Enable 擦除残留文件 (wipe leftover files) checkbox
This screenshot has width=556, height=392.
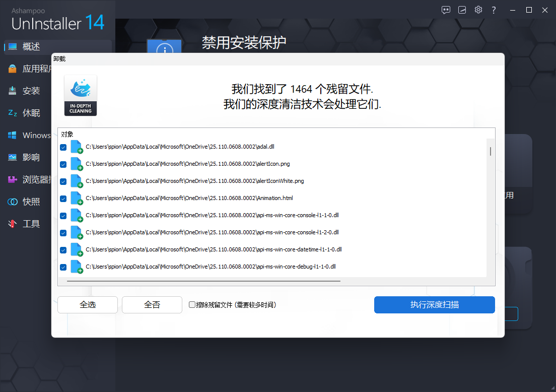[191, 304]
